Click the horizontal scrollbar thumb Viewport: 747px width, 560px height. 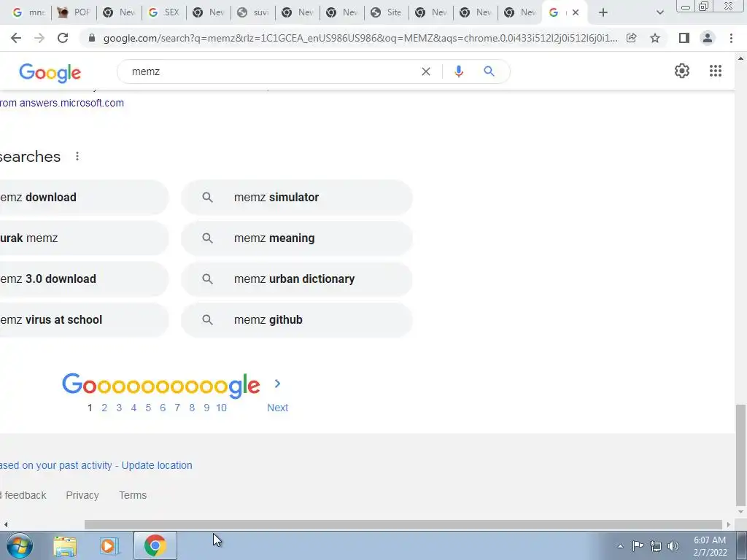[403, 525]
